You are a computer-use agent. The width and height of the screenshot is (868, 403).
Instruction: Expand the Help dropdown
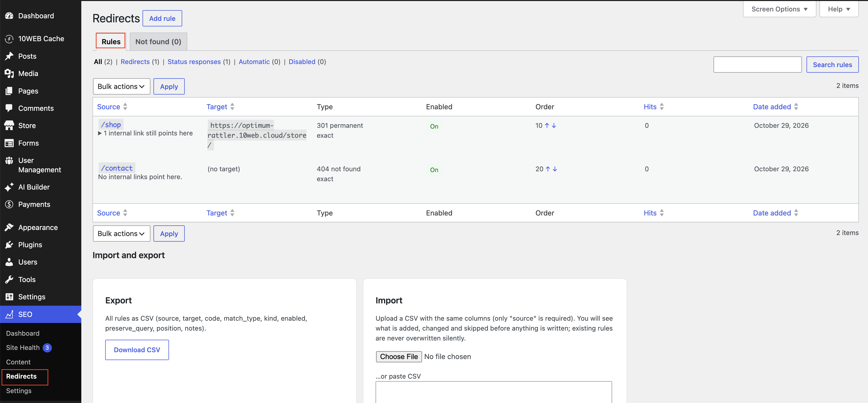839,9
